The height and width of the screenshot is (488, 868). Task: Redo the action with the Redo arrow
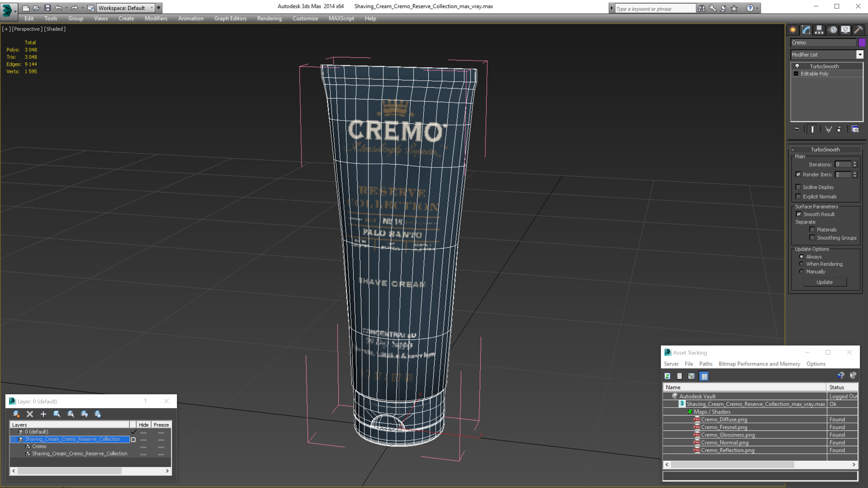(74, 8)
